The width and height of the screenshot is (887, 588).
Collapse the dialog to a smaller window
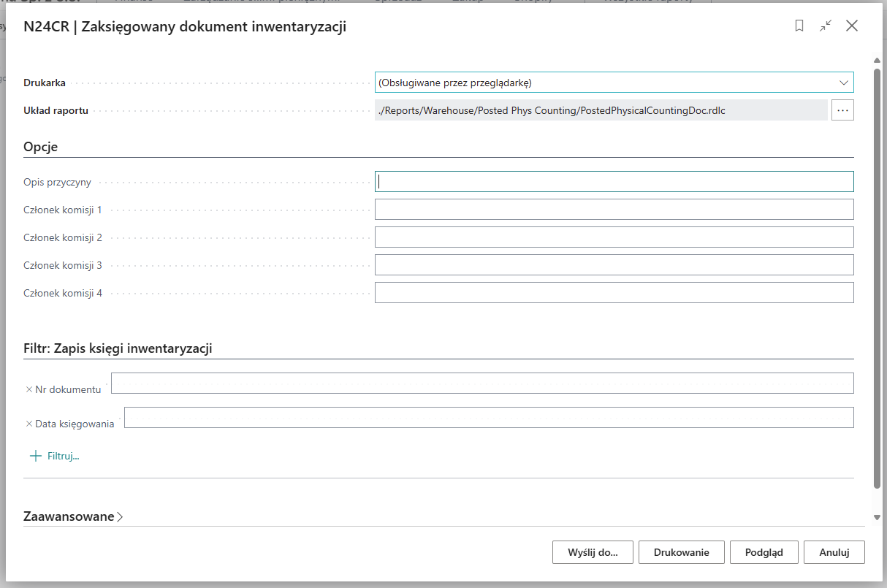pyautogui.click(x=826, y=26)
